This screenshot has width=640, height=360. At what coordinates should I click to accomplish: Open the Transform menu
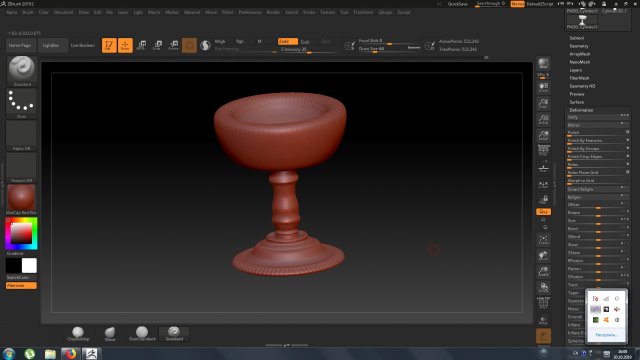coord(363,12)
